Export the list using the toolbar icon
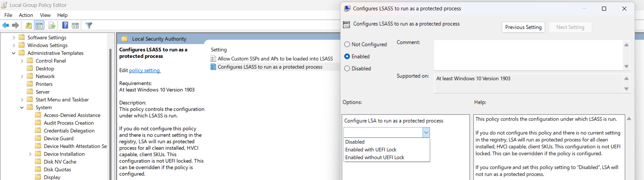The height and width of the screenshot is (180, 644). coord(52,25)
